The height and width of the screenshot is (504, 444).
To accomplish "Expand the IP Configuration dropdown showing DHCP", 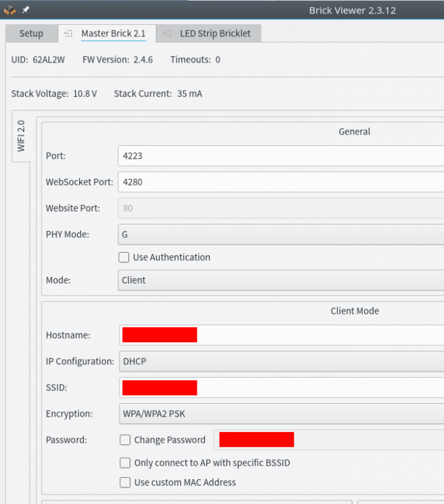I will pos(281,362).
